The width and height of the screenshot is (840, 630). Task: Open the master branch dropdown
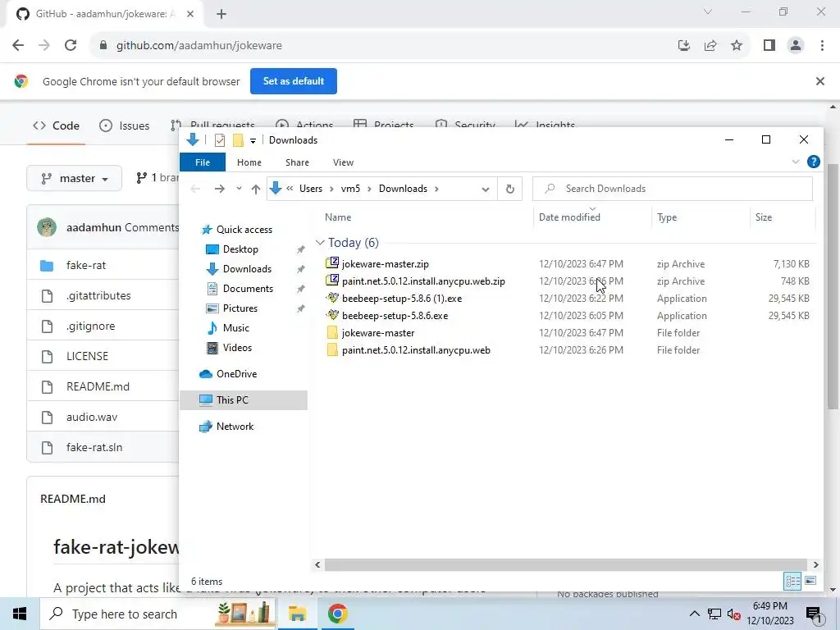75,178
